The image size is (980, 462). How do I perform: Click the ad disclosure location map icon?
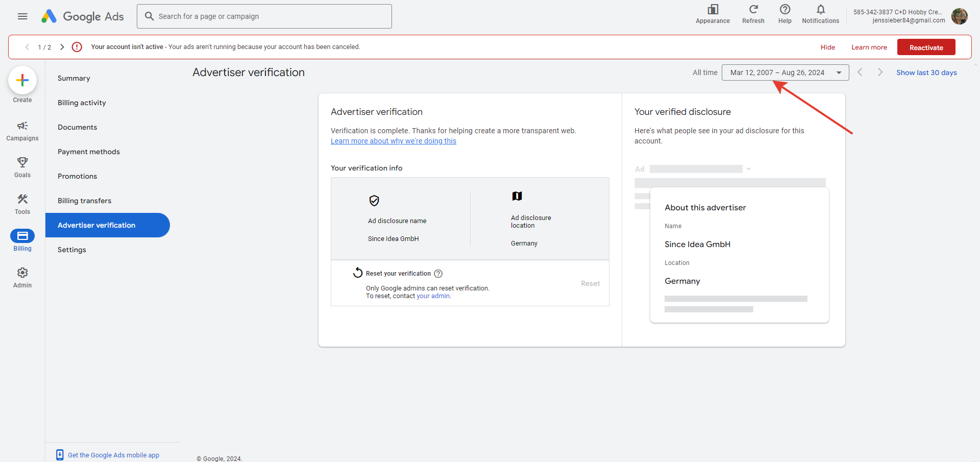[517, 196]
